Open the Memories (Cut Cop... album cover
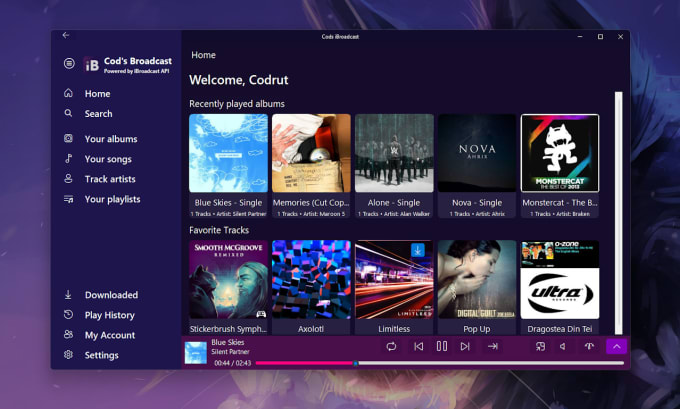This screenshot has width=680, height=409. [x=311, y=153]
